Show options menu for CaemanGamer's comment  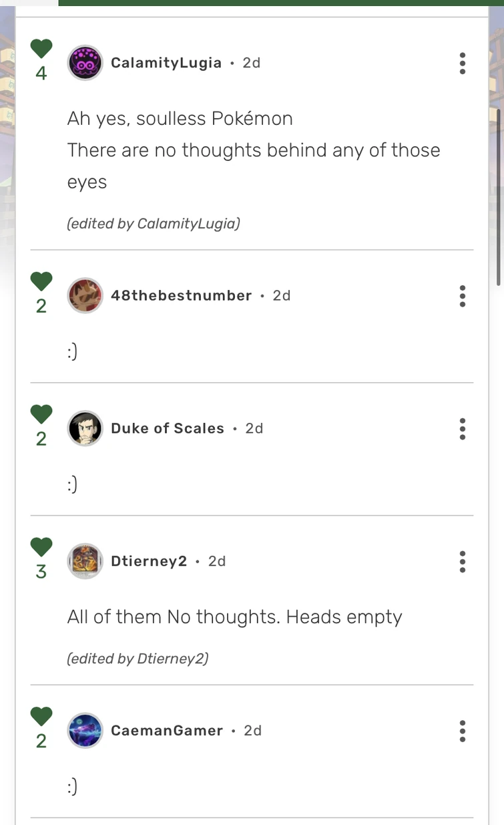(x=462, y=731)
